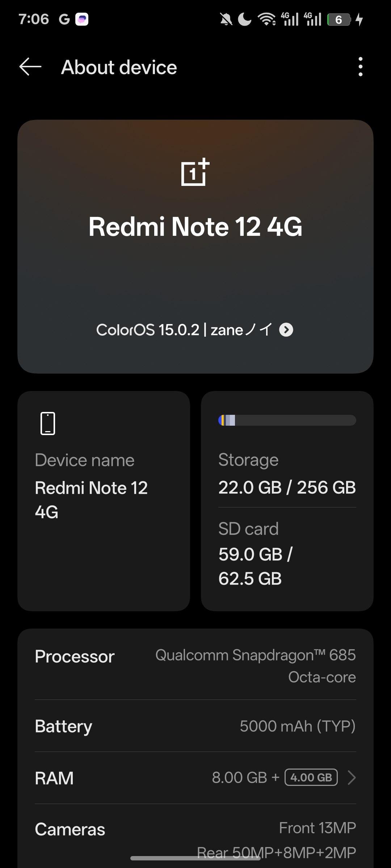The height and width of the screenshot is (868, 391).
Task: Tap the Redmi Note 12 4G banner title
Action: coord(195,227)
